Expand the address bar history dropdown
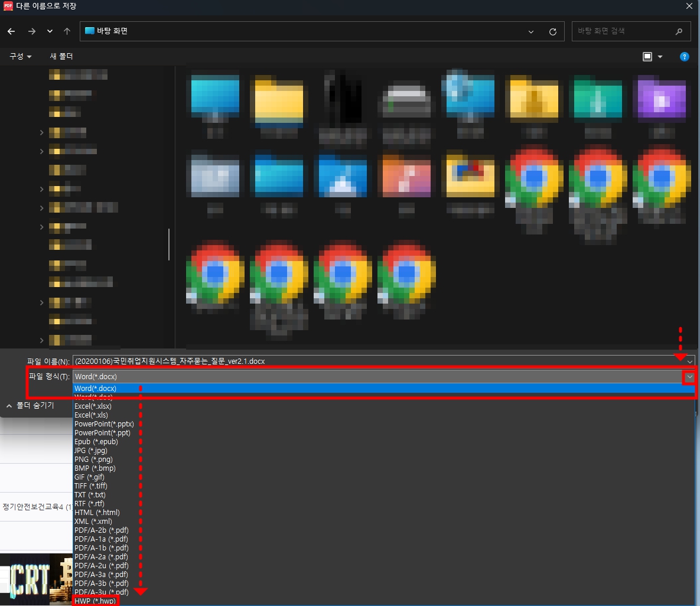700x606 pixels. pos(531,32)
